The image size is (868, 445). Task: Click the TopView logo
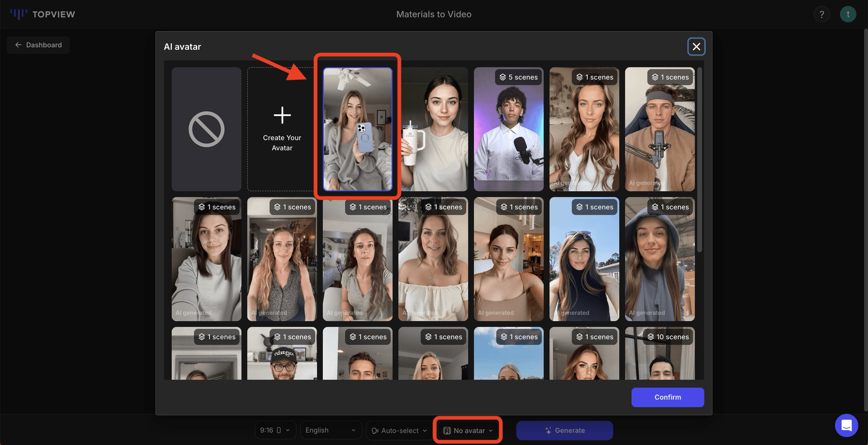42,14
